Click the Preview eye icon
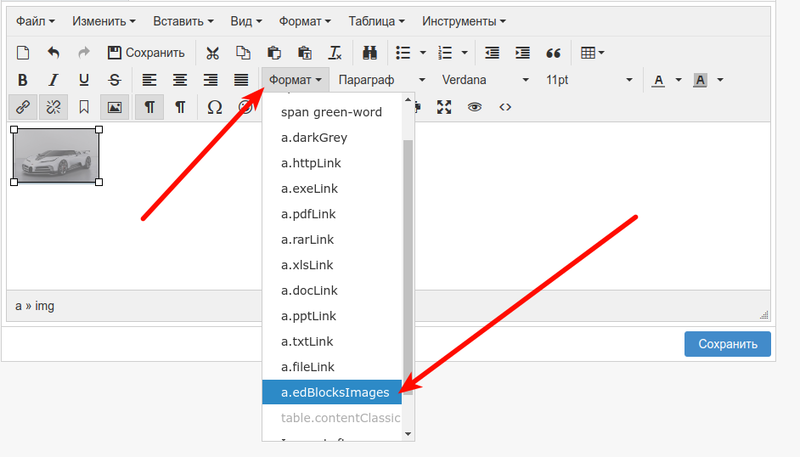 point(474,107)
